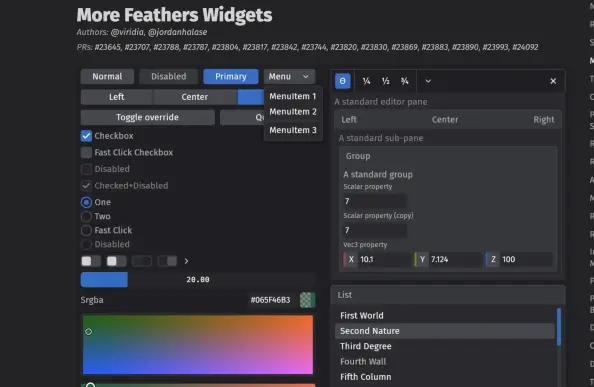
Task: Click the #065F46B3 hex value field
Action: point(270,300)
